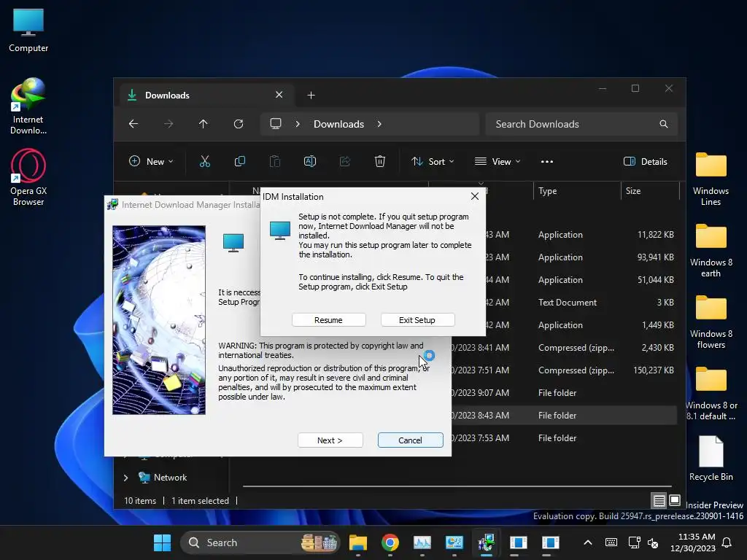Click Search Downloads field
Screen dimensions: 747x560
click(581, 124)
